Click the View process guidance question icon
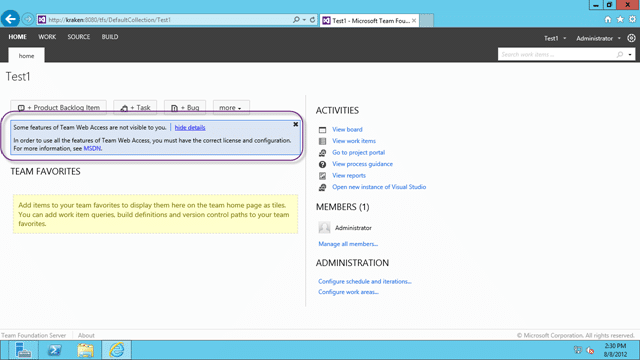Viewport: 640px width, 360px height. 322,164
